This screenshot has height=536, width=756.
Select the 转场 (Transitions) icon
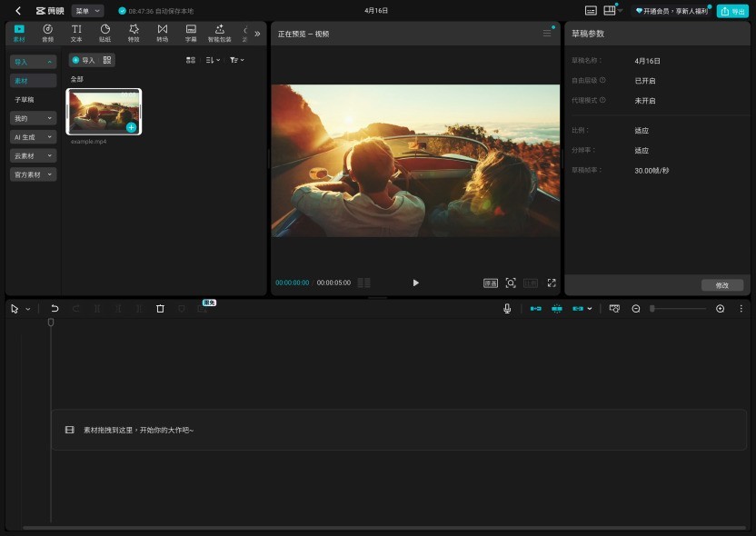click(162, 33)
